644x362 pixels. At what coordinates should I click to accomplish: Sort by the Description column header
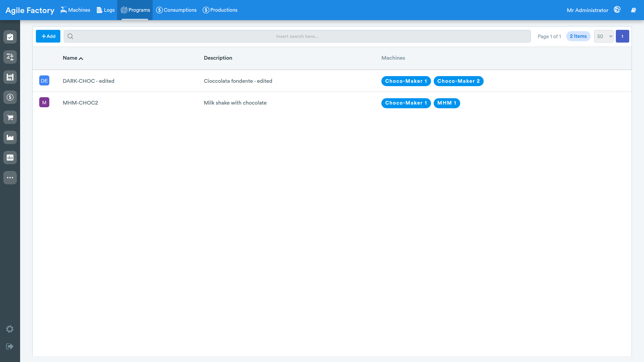(x=218, y=58)
